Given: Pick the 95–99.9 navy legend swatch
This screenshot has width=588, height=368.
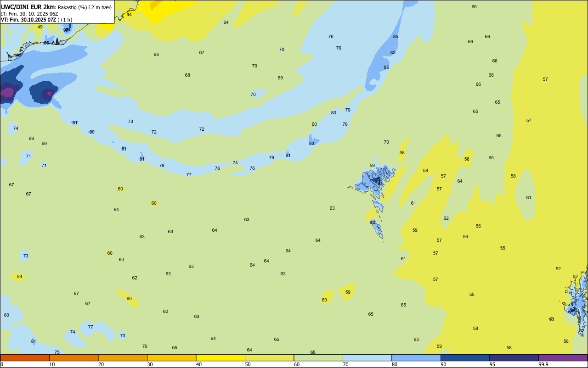Looking at the screenshot, I should pos(514,357).
